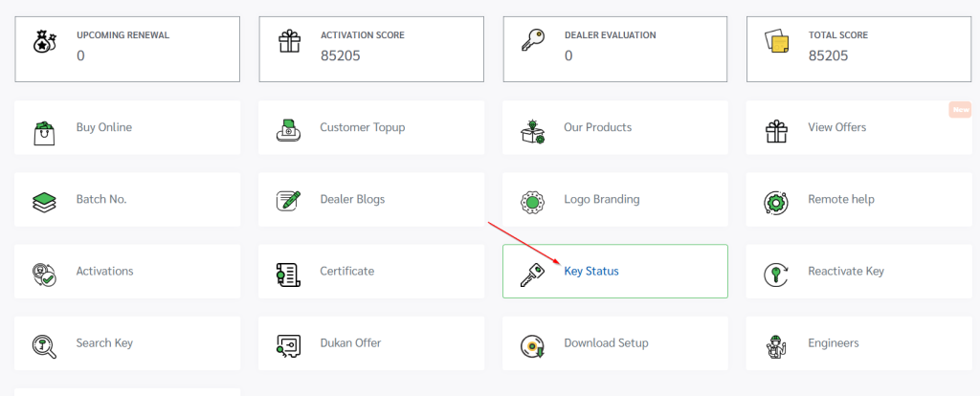This screenshot has width=980, height=396.
Task: Click the Batch No. stacked layers icon
Action: pos(43,200)
